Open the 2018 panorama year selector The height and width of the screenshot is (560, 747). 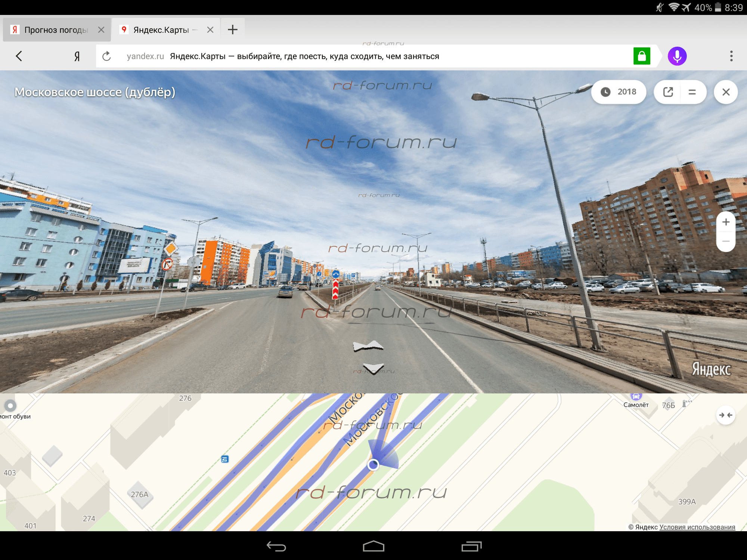coord(619,92)
